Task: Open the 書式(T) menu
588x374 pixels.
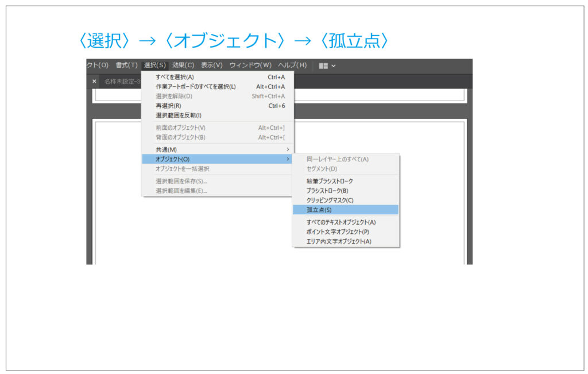Action: point(126,65)
